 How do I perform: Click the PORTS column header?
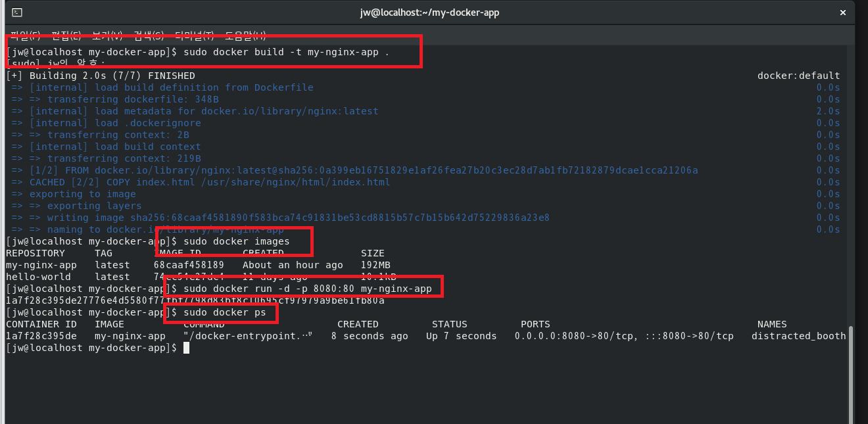[535, 324]
